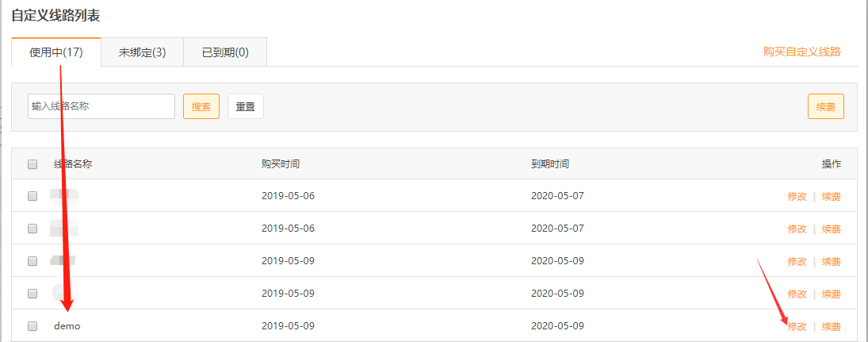Click 续费 in the third table row
The image size is (868, 342).
(831, 261)
